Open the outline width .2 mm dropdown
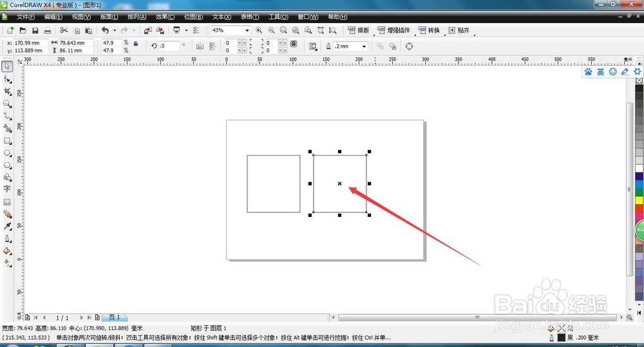The width and height of the screenshot is (644, 347). click(x=364, y=46)
